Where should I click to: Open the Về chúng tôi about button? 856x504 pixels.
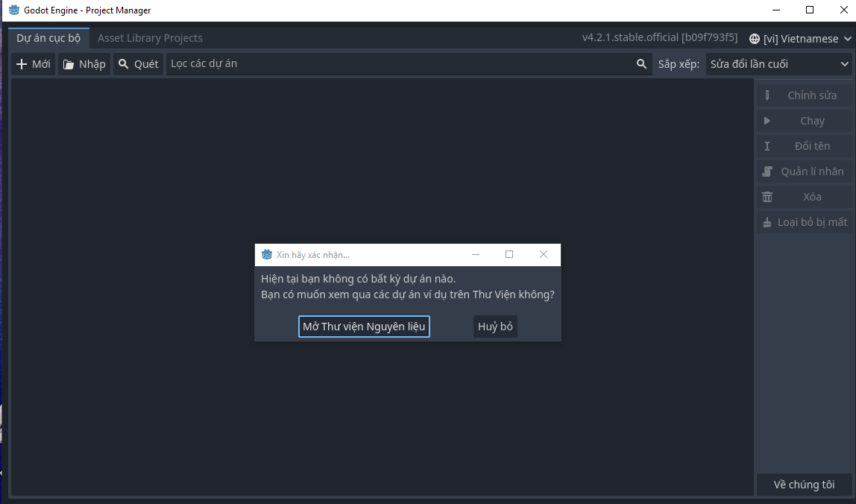(804, 485)
